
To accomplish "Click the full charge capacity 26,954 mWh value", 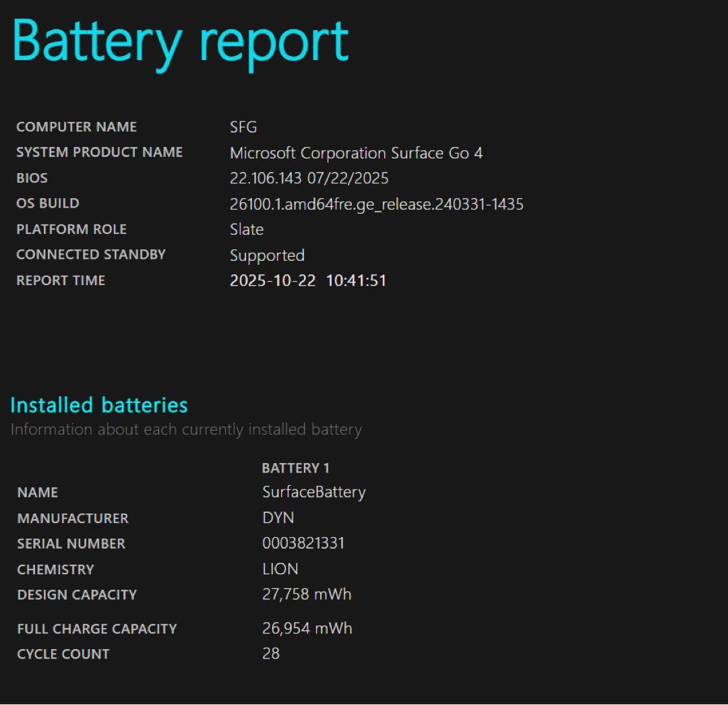I will [307, 628].
